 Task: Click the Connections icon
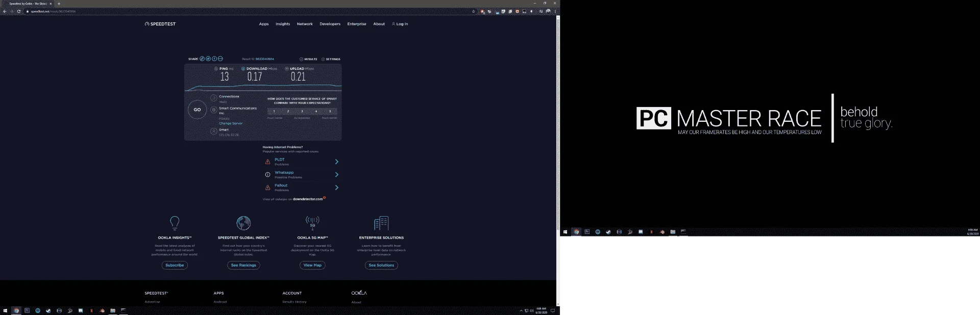214,98
